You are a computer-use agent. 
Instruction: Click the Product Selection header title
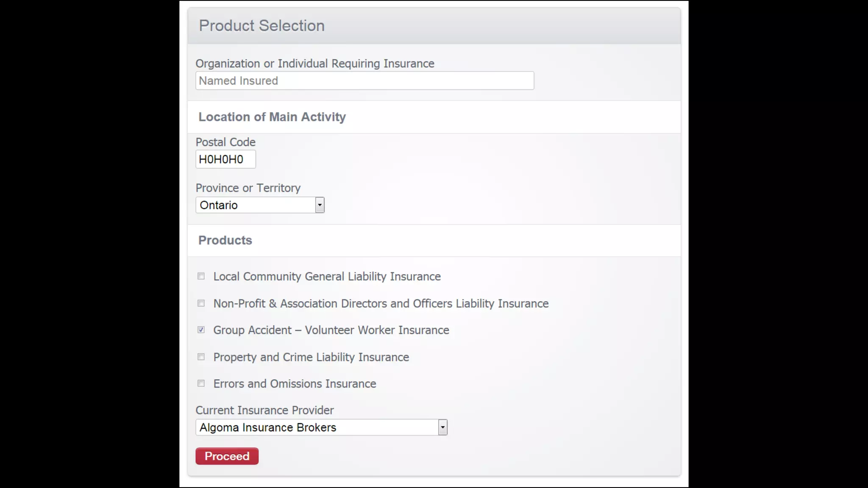click(262, 26)
